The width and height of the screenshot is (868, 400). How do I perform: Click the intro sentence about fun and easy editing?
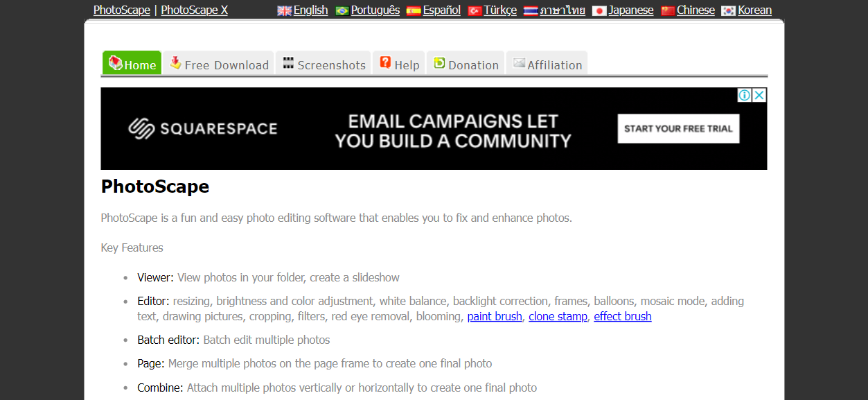click(337, 218)
